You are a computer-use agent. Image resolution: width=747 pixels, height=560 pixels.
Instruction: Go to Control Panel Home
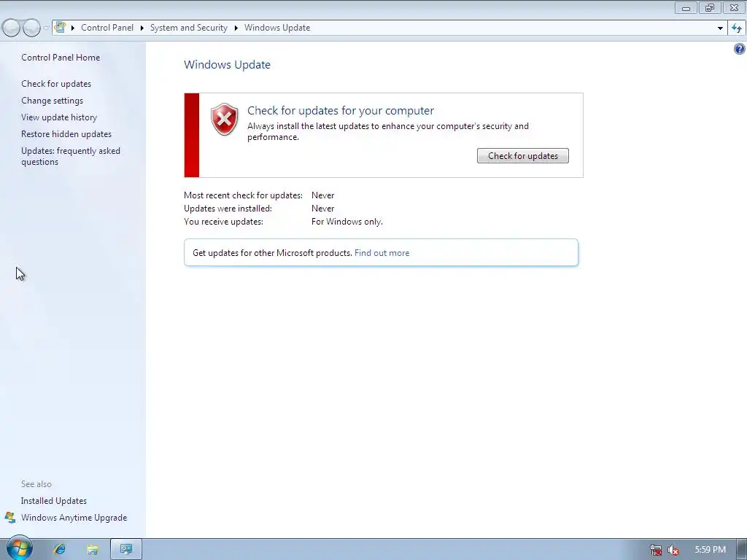[61, 58]
